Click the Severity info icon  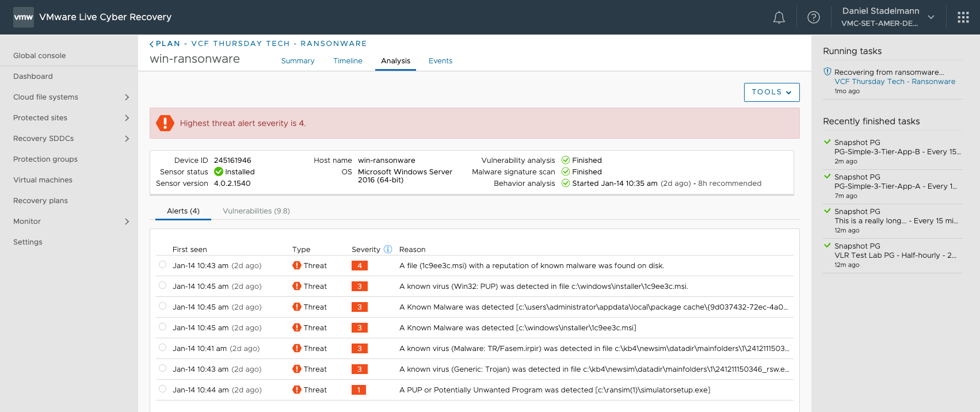388,249
